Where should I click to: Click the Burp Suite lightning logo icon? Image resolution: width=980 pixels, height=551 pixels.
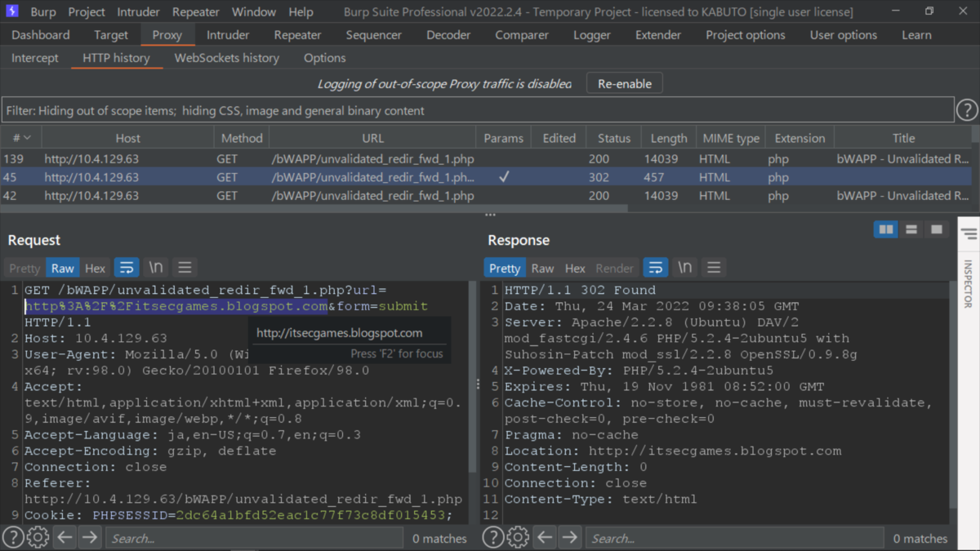coord(13,11)
